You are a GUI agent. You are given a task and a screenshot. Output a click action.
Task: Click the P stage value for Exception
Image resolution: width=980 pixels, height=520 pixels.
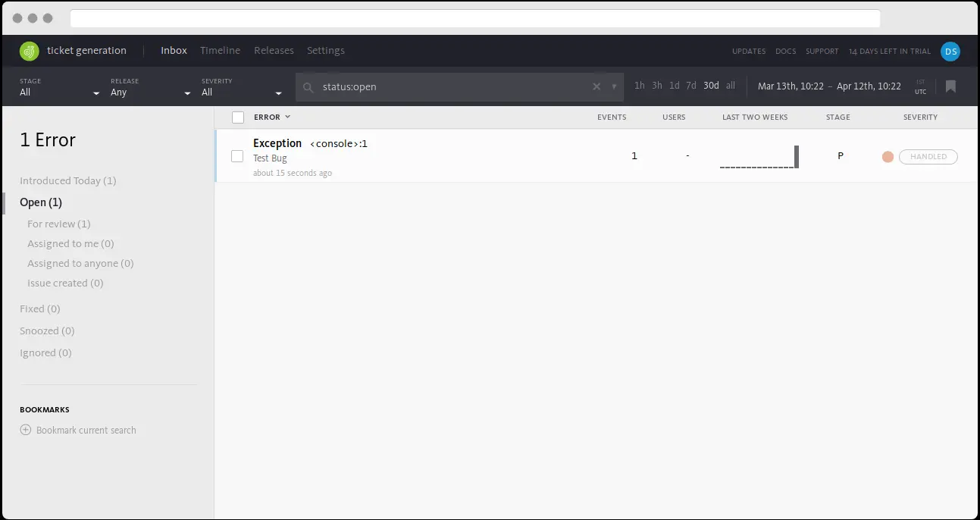click(x=841, y=155)
